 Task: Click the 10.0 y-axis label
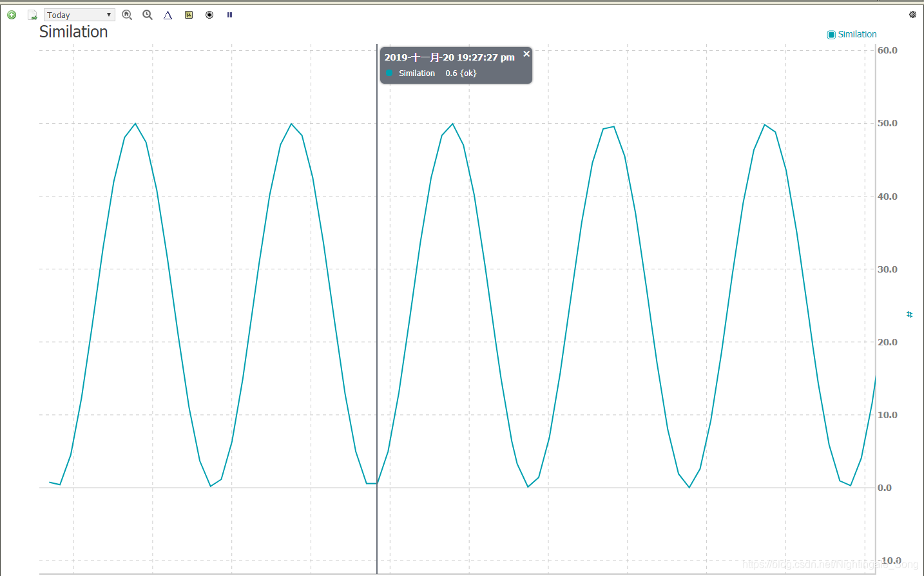pos(887,415)
